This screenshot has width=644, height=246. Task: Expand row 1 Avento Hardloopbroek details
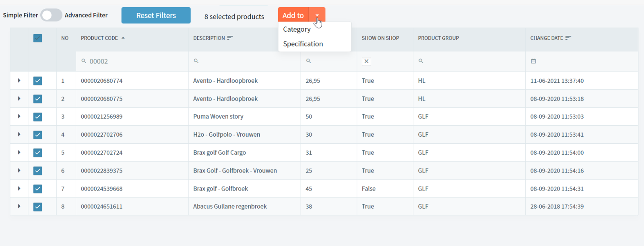point(19,81)
